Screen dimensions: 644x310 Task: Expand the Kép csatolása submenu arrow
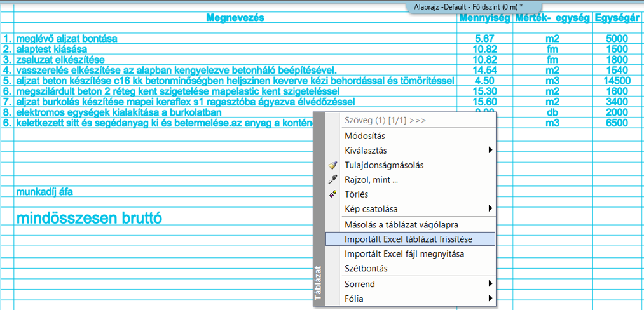(x=490, y=208)
